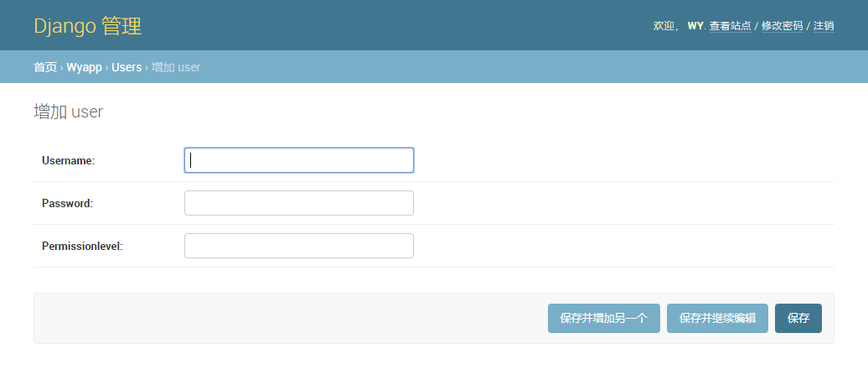This screenshot has width=868, height=385.
Task: Click into the Password input box
Action: pyautogui.click(x=299, y=203)
